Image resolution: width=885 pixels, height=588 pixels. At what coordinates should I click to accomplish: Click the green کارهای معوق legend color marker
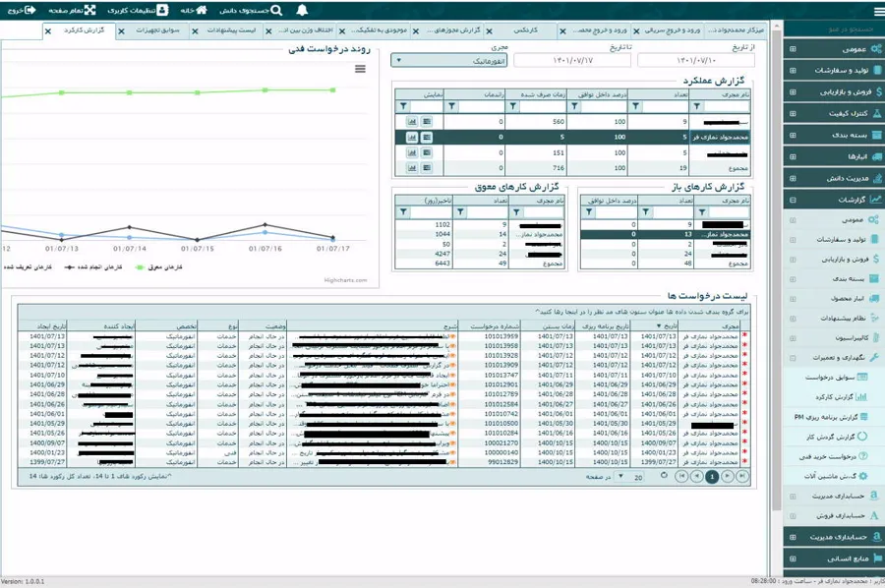click(x=140, y=267)
